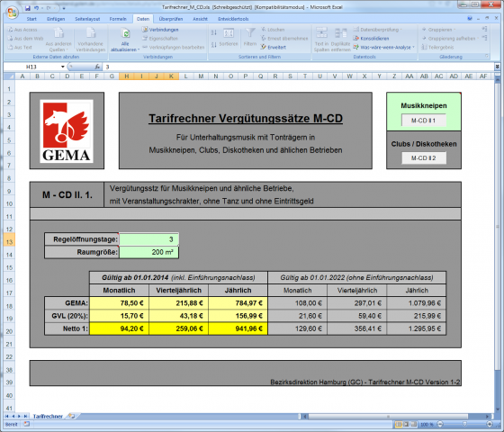Switch to Ansicht tab
This screenshot has width=504, height=432.
pos(200,19)
